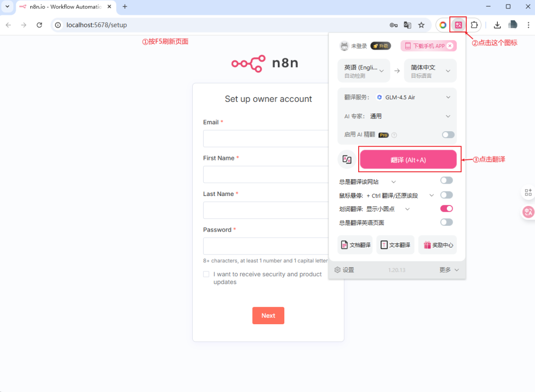
Task: Click the browser profile avatar icon
Action: pyautogui.click(x=513, y=25)
